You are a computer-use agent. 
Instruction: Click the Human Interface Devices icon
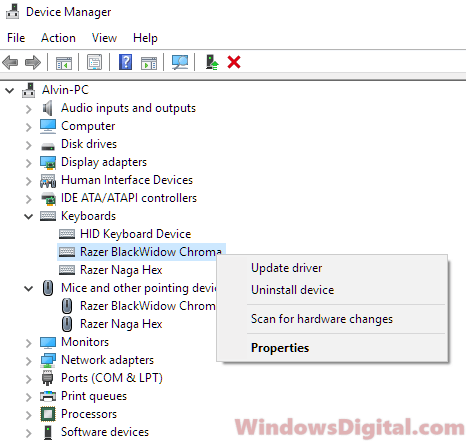pos(48,181)
